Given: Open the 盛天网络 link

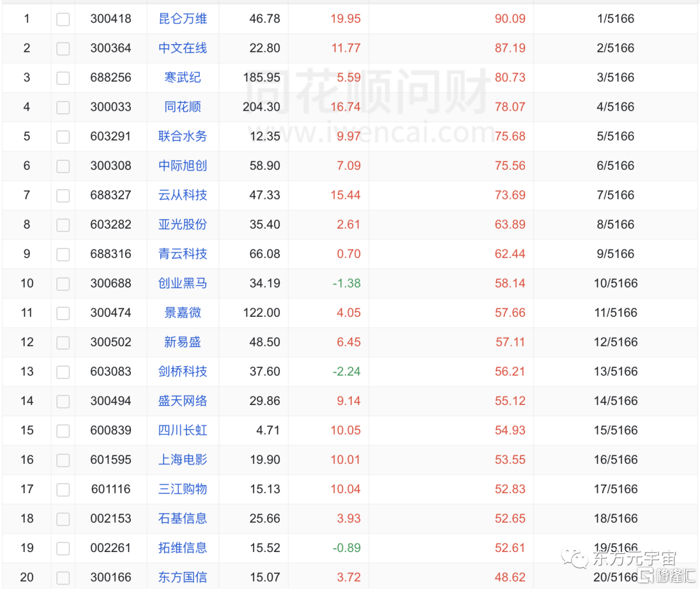Looking at the screenshot, I should [x=183, y=402].
